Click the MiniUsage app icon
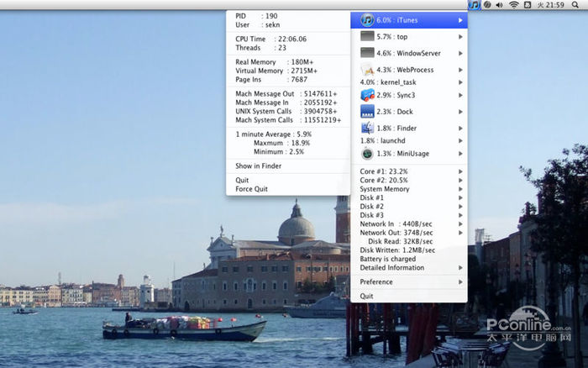 [x=367, y=154]
